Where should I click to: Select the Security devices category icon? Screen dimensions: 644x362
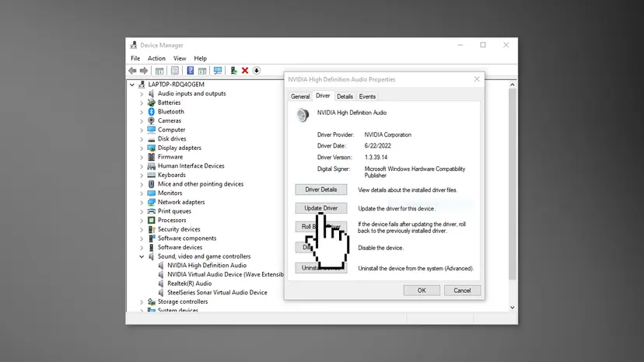point(151,229)
